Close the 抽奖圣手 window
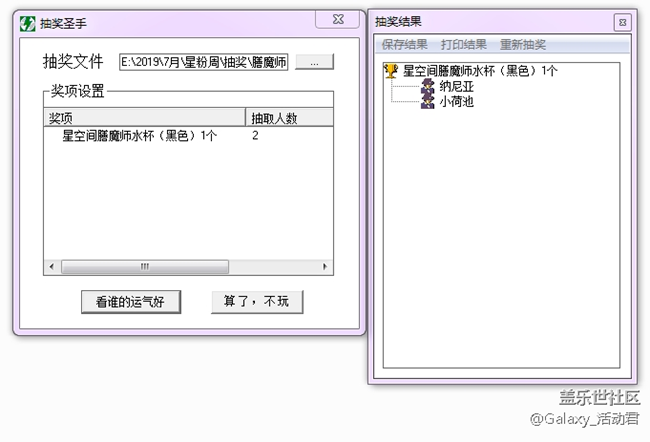The height and width of the screenshot is (442, 650). click(339, 19)
